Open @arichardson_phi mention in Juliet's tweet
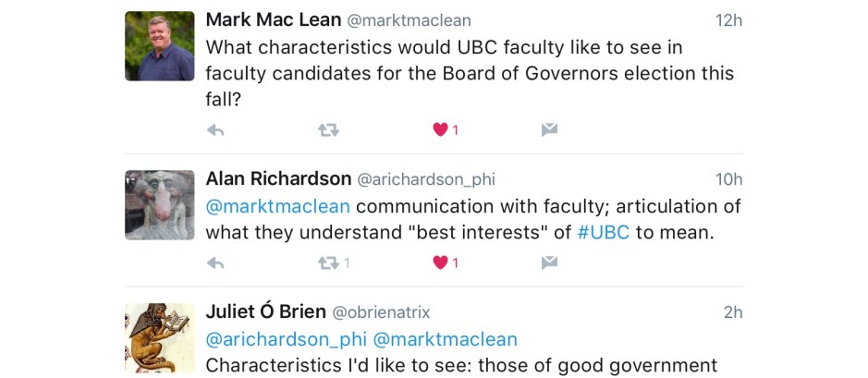This screenshot has width=868, height=378. [285, 339]
